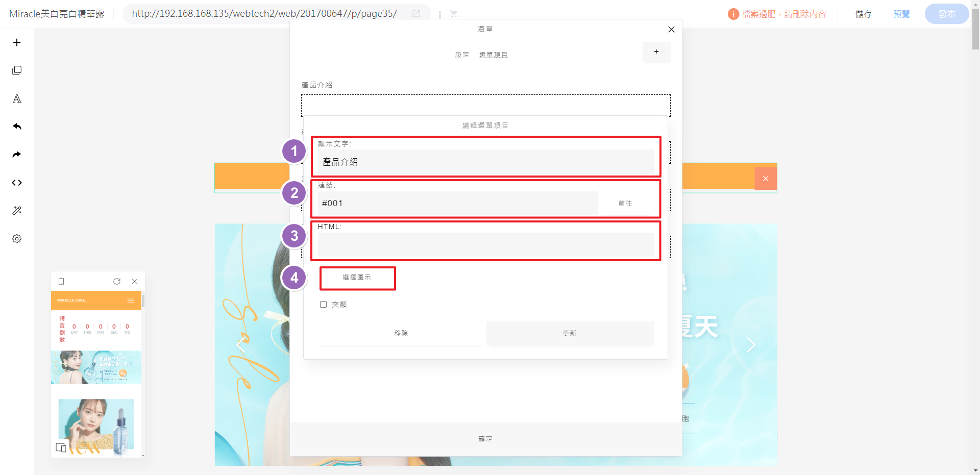Select the magic wand icon

point(17,211)
